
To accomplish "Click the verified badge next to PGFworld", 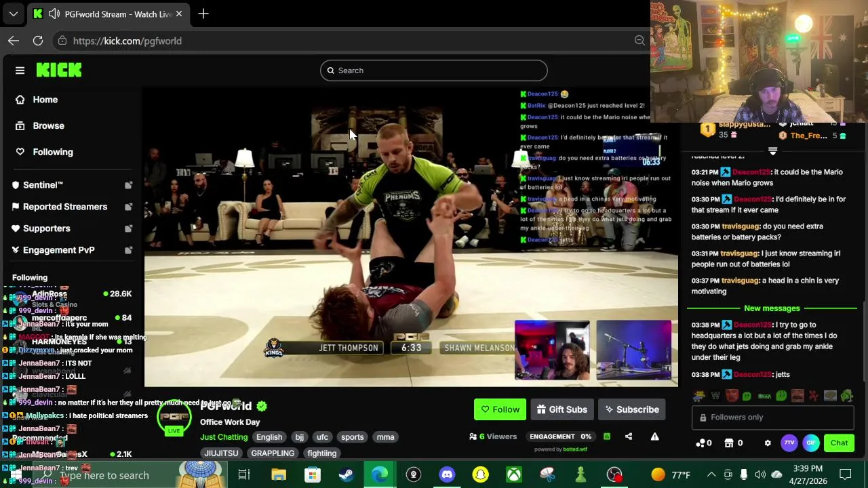I will click(262, 406).
